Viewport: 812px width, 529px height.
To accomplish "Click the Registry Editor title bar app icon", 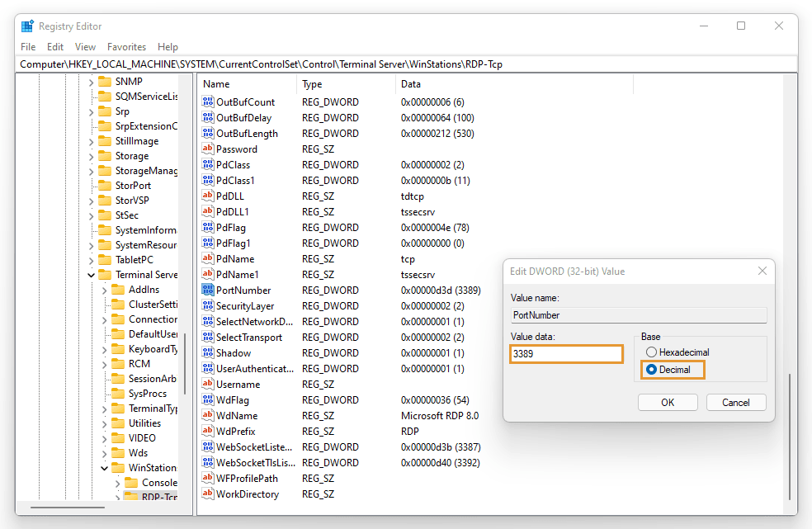I will pos(27,26).
